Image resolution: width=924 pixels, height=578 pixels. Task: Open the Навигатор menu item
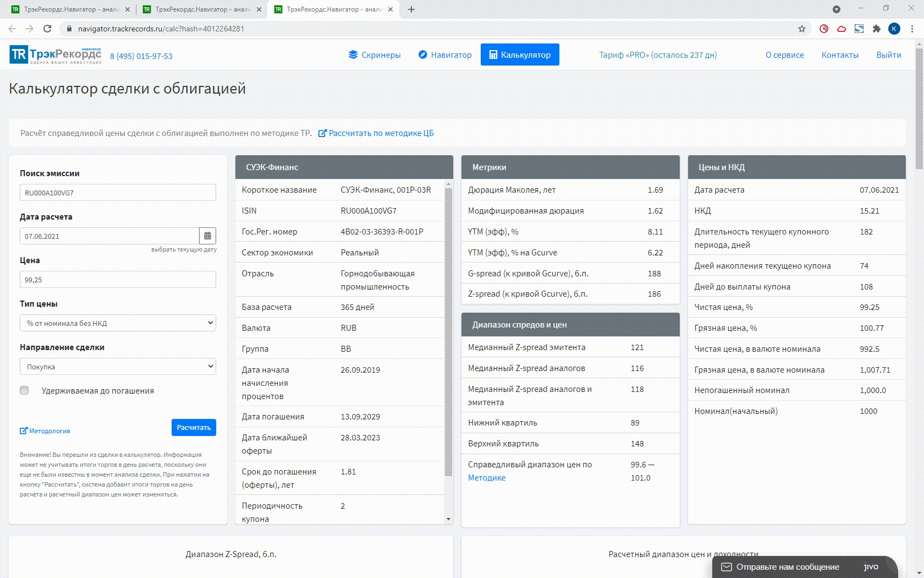pos(445,54)
